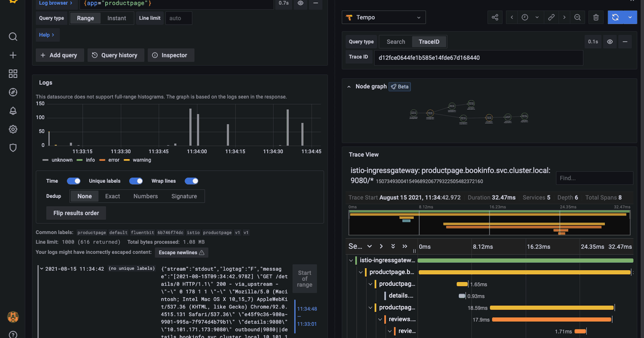Select Signature dedup option
Image resolution: width=644 pixels, height=338 pixels.
[184, 196]
